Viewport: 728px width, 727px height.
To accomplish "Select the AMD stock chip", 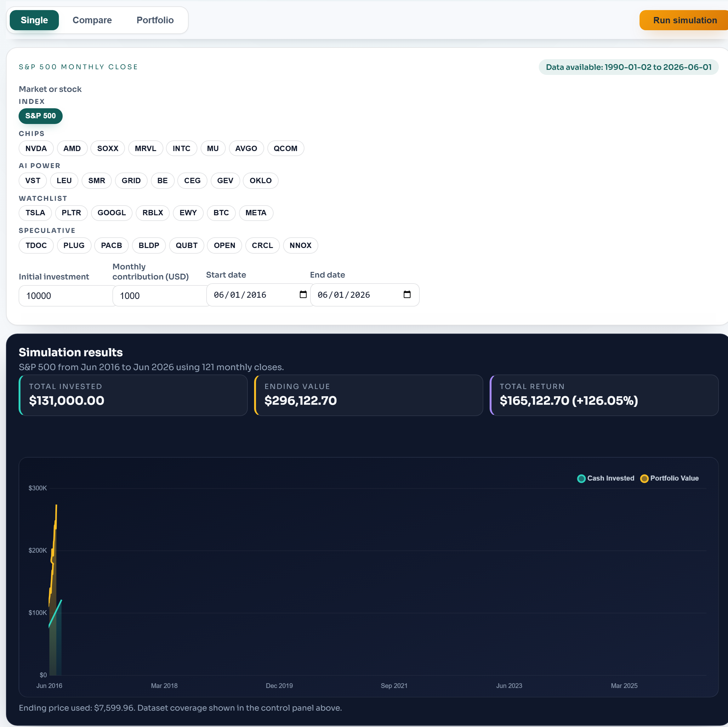I will [72, 149].
